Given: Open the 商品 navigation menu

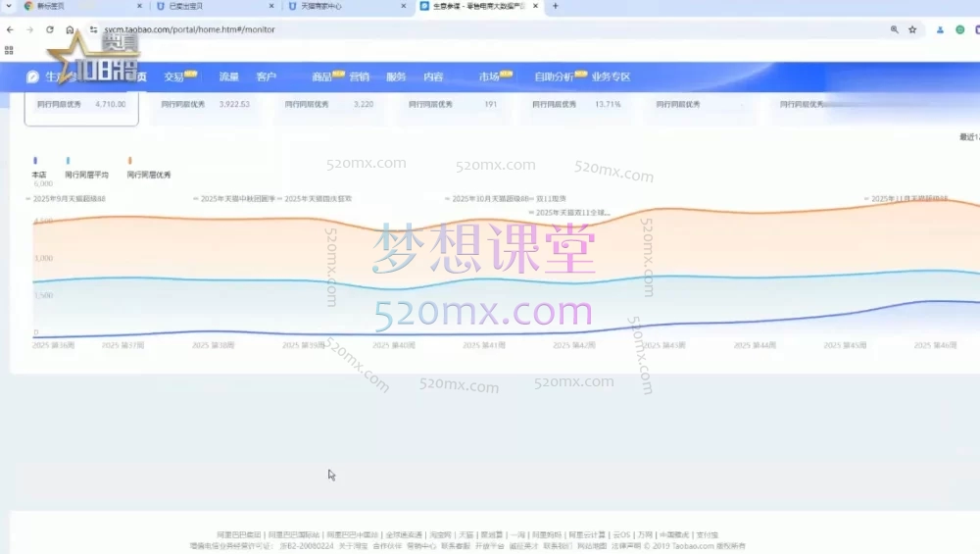Looking at the screenshot, I should click(x=321, y=76).
